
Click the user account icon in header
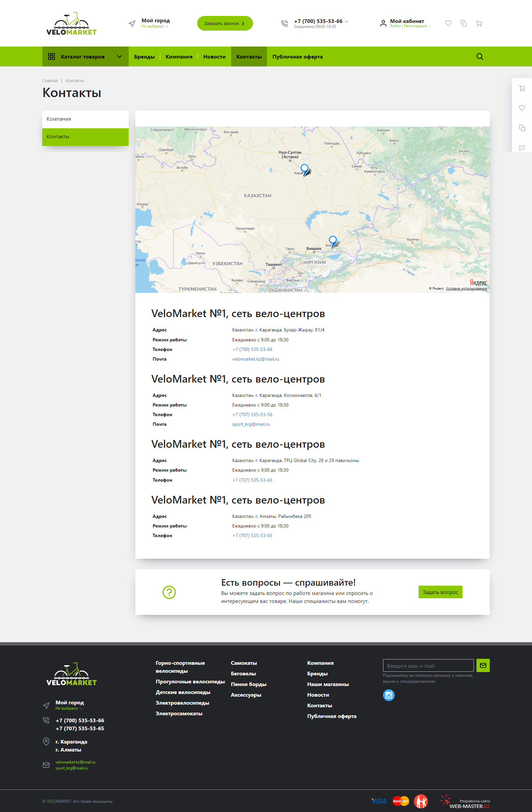click(383, 23)
